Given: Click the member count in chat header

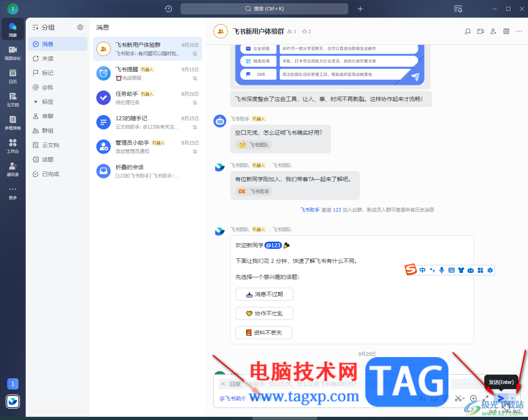Looking at the screenshot, I should (x=292, y=31).
